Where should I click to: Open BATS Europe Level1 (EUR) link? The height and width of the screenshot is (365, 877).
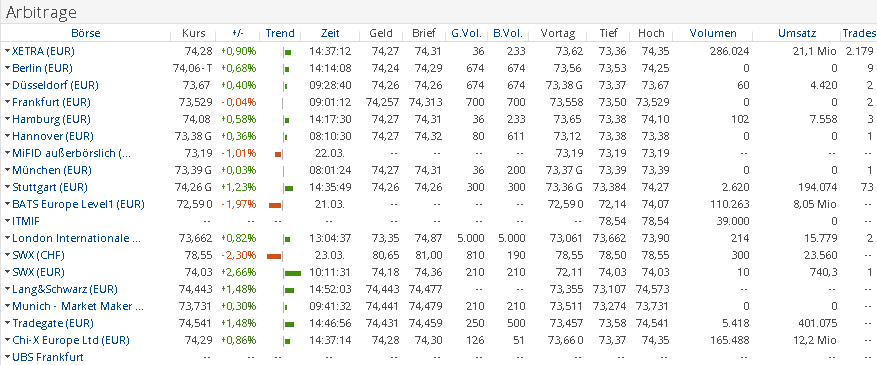point(78,204)
